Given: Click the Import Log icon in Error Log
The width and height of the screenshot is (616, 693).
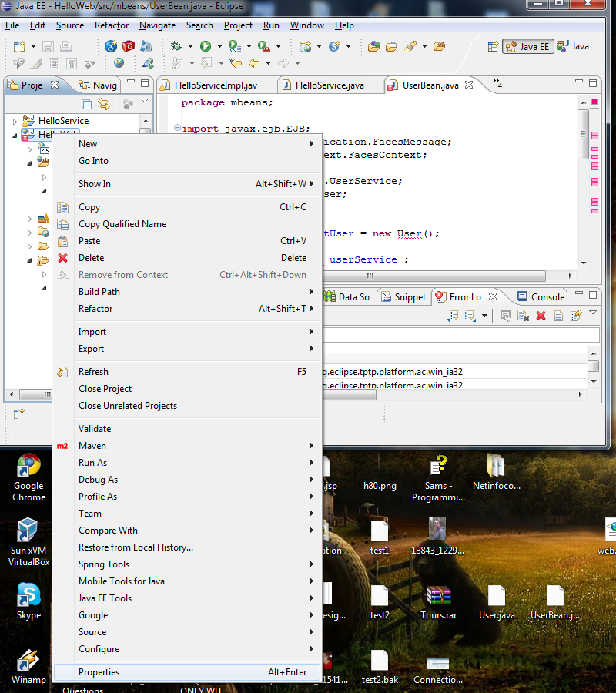Looking at the screenshot, I should [x=470, y=316].
